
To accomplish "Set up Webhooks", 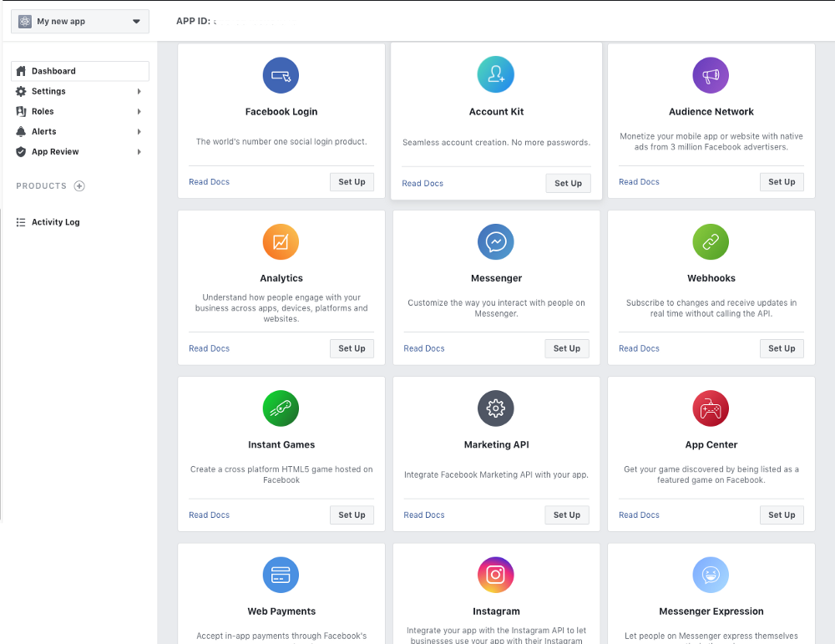I will 782,348.
